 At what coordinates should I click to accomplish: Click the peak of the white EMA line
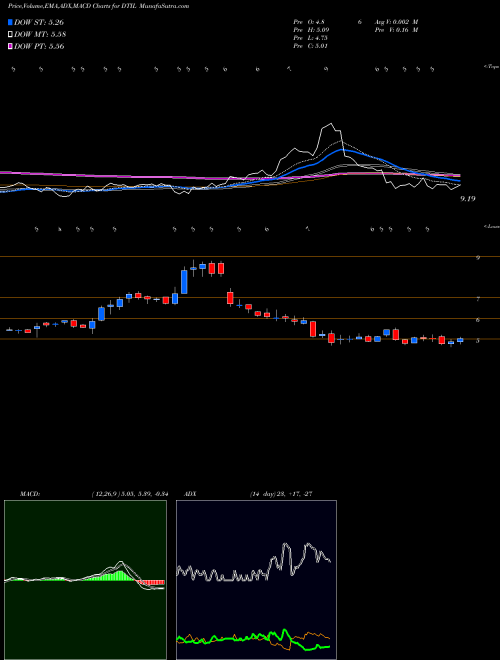point(331,124)
